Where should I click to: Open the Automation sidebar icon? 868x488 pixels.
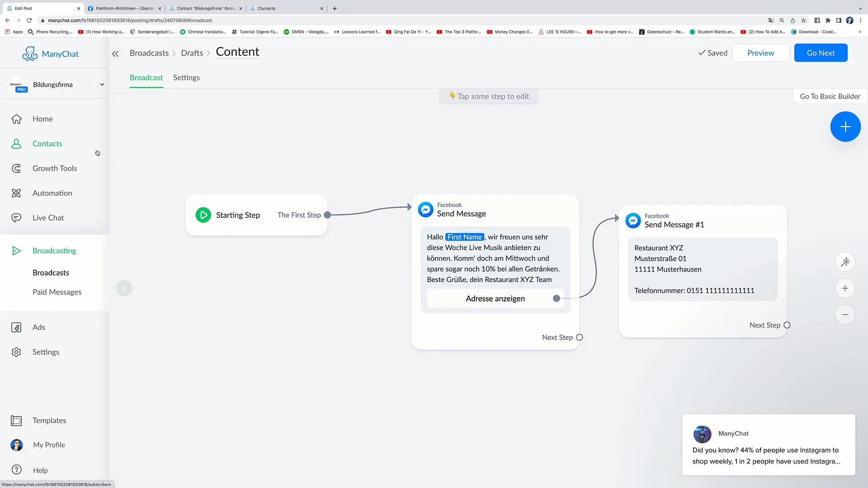[x=16, y=192]
